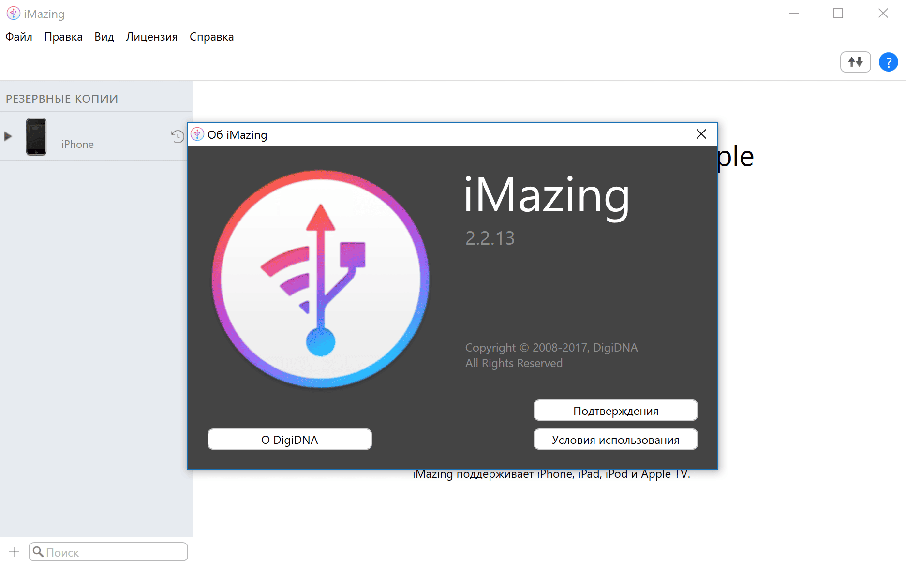Minimize the iMazing main window
The width and height of the screenshot is (906, 588).
[x=794, y=14]
